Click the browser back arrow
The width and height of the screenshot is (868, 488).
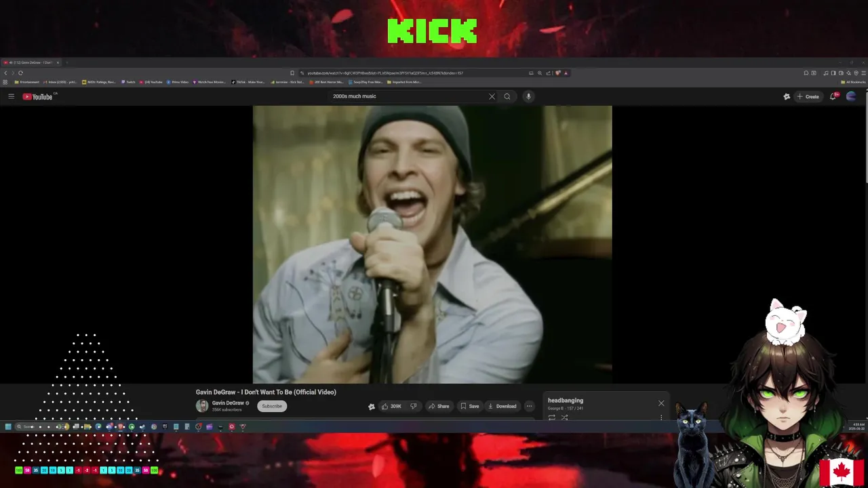click(5, 73)
